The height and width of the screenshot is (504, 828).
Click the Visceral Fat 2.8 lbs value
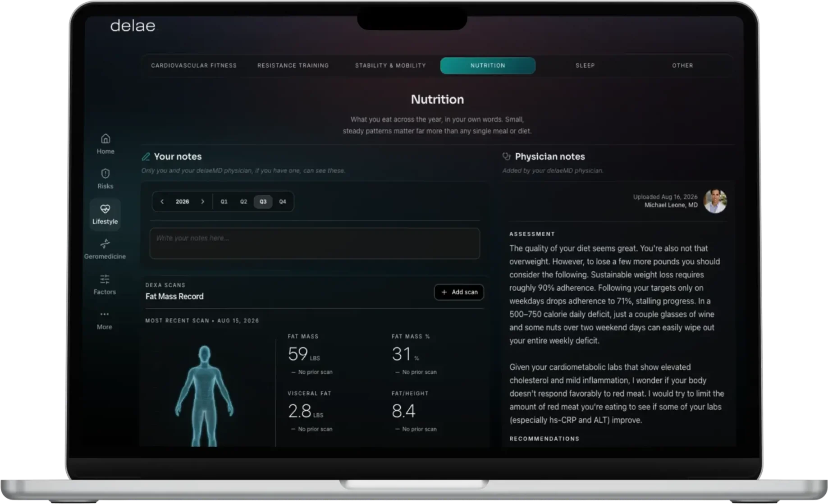pos(305,411)
